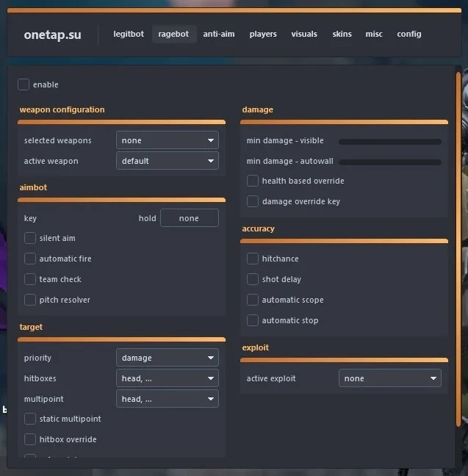The height and width of the screenshot is (476, 468).
Task: Toggle shot delay checkbox
Action: coord(253,279)
